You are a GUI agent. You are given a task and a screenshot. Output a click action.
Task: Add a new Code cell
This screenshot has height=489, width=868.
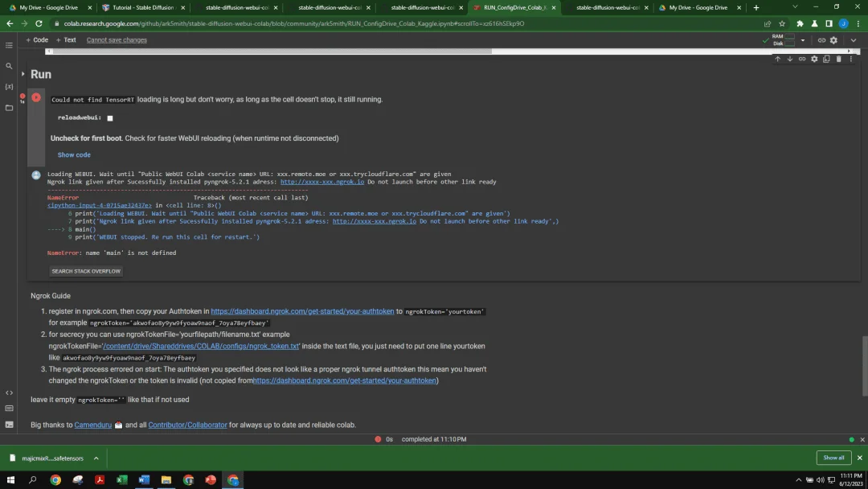coord(36,40)
